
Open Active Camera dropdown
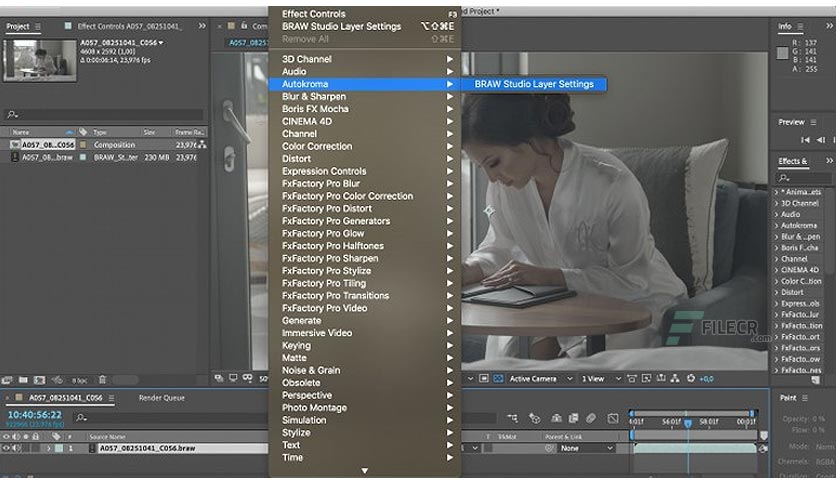540,378
